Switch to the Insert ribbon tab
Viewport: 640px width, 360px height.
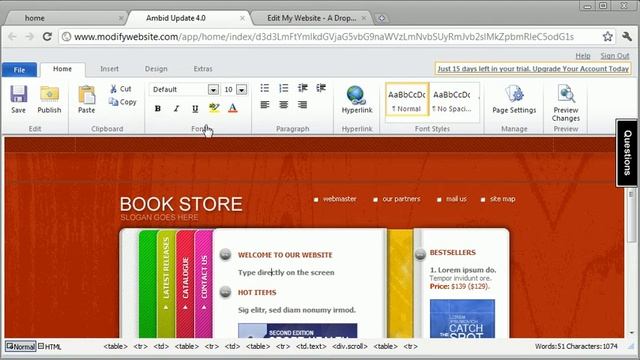pyautogui.click(x=109, y=69)
